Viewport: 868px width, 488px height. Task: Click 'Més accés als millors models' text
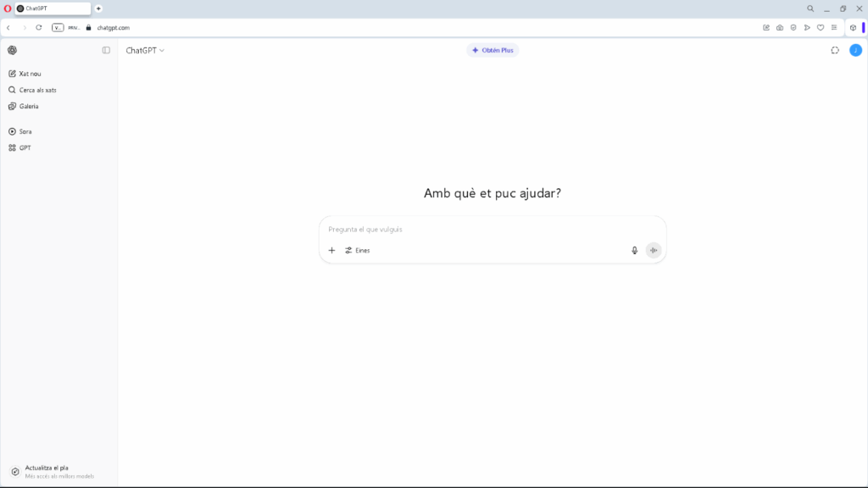(x=60, y=476)
